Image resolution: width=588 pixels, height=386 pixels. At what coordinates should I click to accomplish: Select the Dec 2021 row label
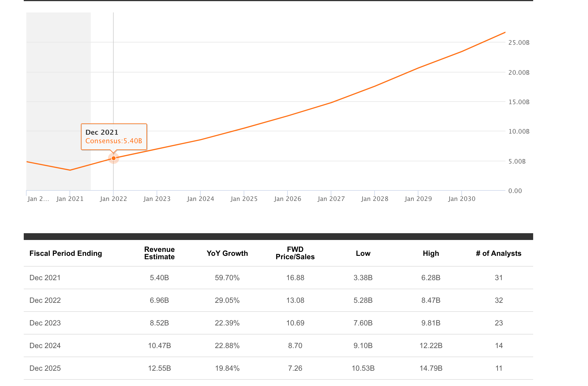pyautogui.click(x=45, y=278)
